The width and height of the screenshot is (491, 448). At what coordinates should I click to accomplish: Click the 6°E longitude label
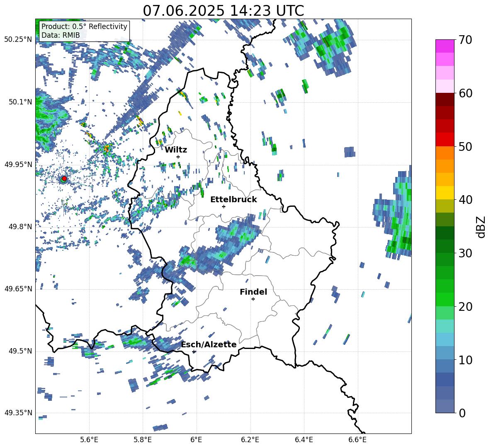(196, 440)
